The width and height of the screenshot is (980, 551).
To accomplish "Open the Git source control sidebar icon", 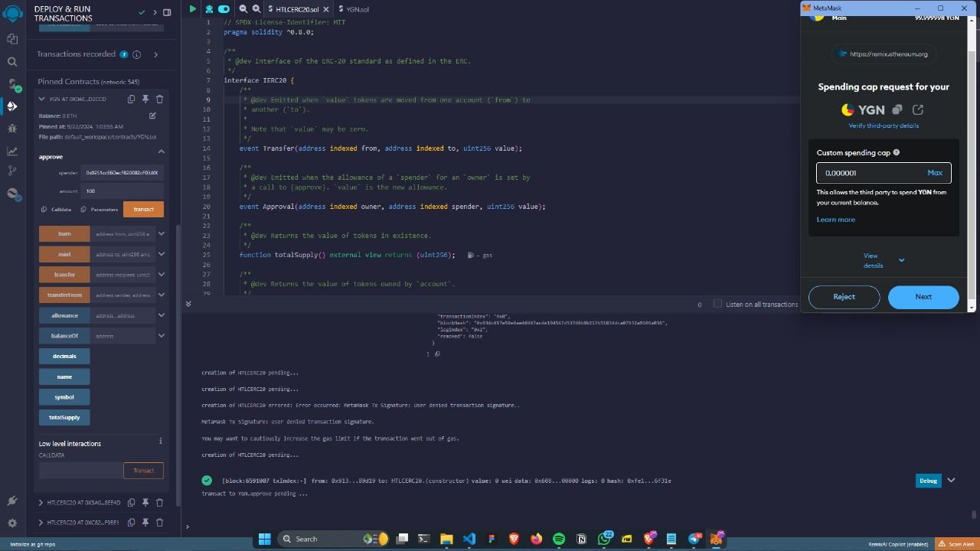I will click(12, 171).
